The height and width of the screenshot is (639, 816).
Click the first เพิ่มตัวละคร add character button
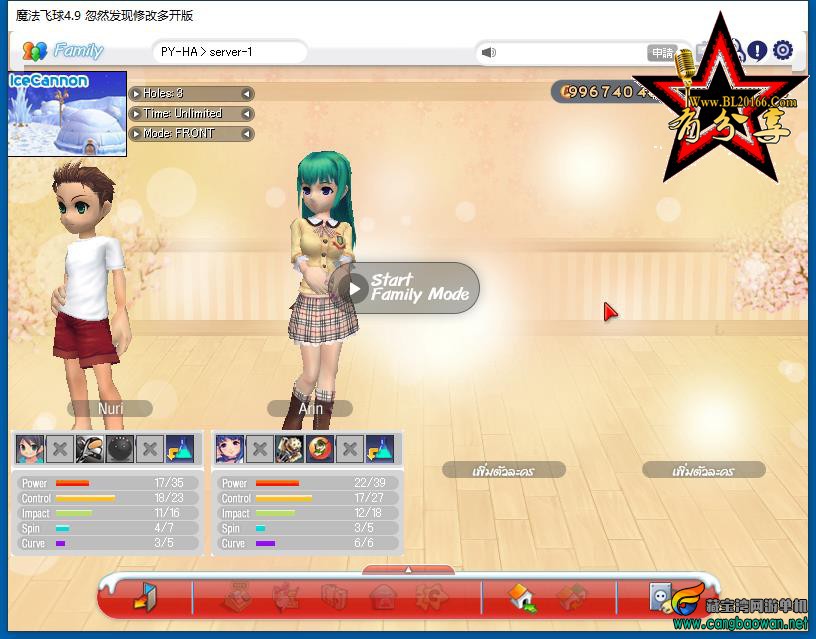coord(503,470)
